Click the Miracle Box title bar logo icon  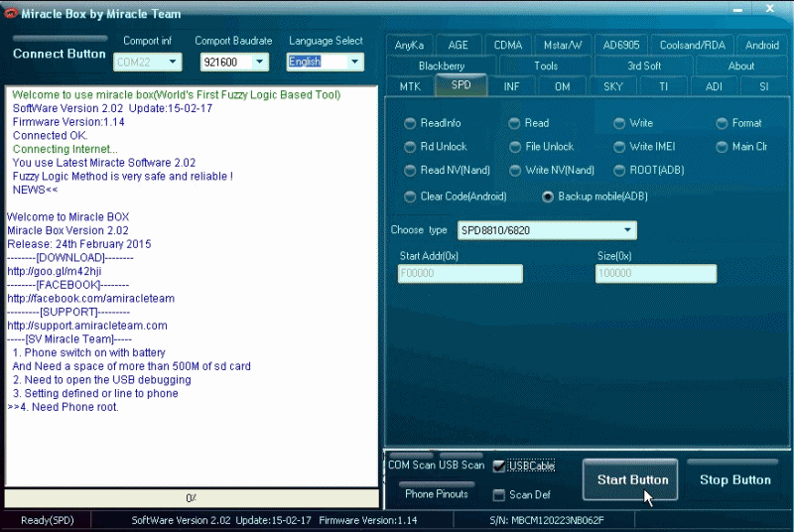coord(10,14)
